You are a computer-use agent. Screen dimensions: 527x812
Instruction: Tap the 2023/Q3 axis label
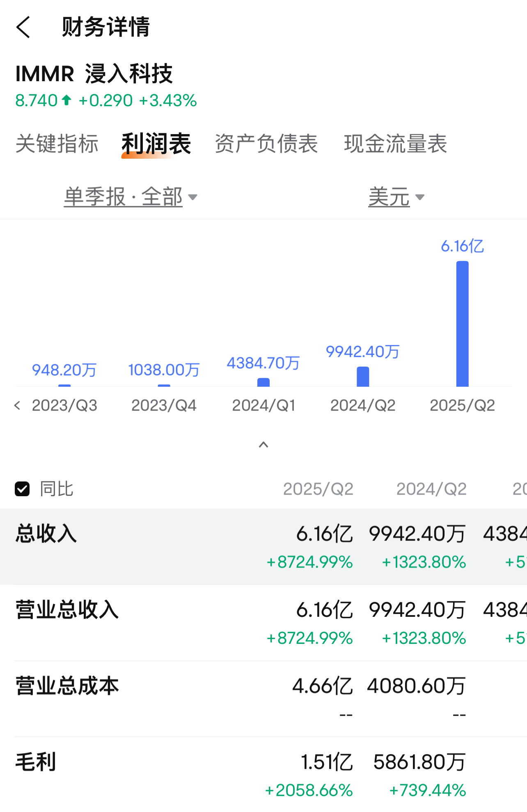point(64,406)
